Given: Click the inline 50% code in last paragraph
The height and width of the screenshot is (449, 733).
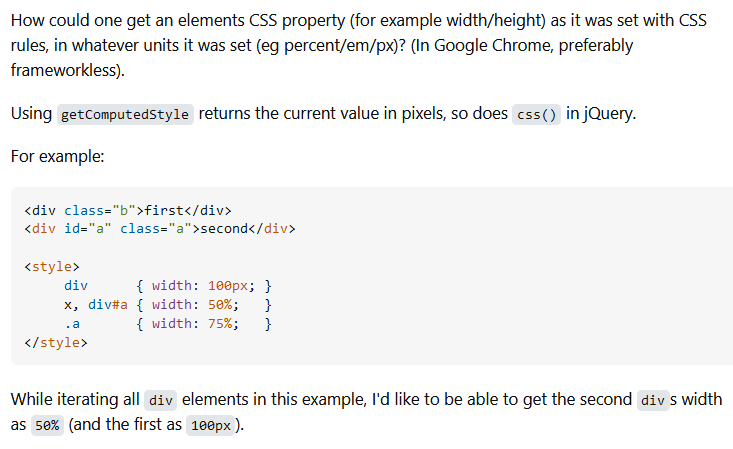Looking at the screenshot, I should click(46, 425).
